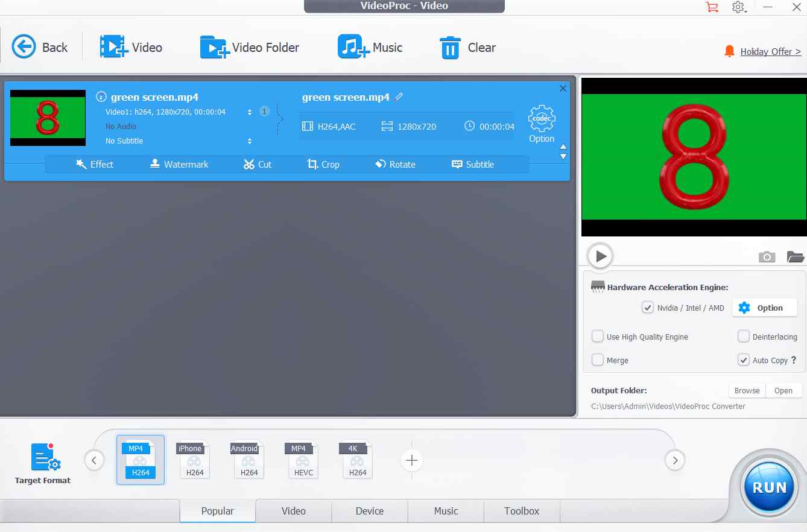Screen dimensions: 807x532
Task: Open hardware acceleration Option button
Action: pos(765,308)
